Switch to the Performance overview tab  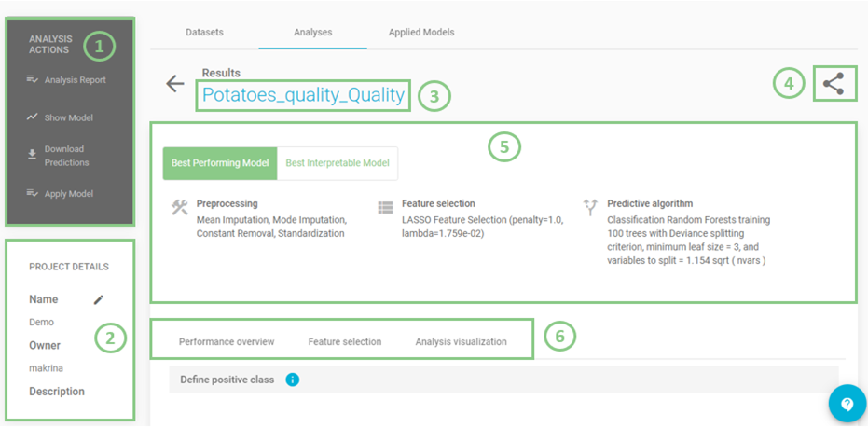(227, 341)
